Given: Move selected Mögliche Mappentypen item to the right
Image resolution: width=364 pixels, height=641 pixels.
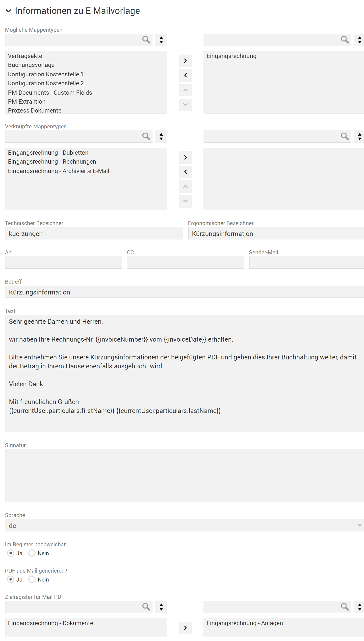Looking at the screenshot, I should tap(185, 61).
